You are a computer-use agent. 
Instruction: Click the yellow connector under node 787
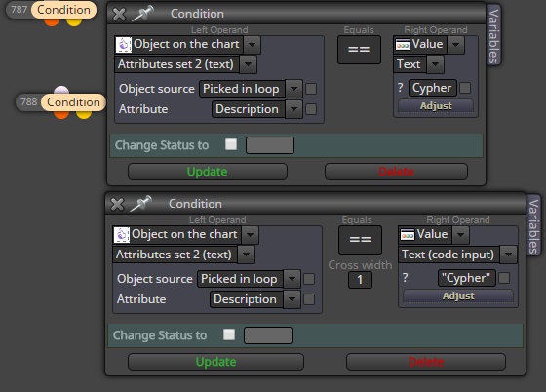point(74,21)
